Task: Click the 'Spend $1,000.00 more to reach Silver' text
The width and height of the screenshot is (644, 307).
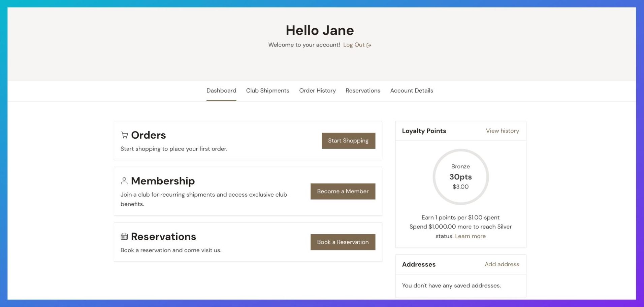Action: point(460,227)
